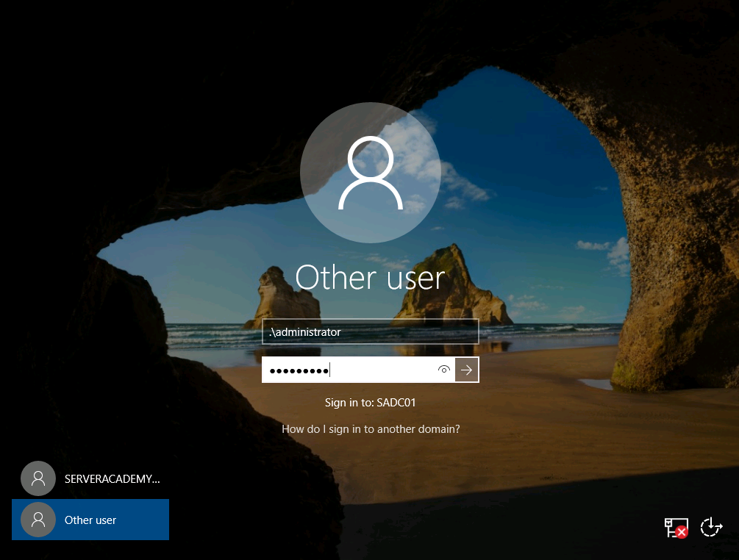Click the username field containing .\administrator
Screen dimensions: 739x560
pyautogui.click(x=370, y=331)
